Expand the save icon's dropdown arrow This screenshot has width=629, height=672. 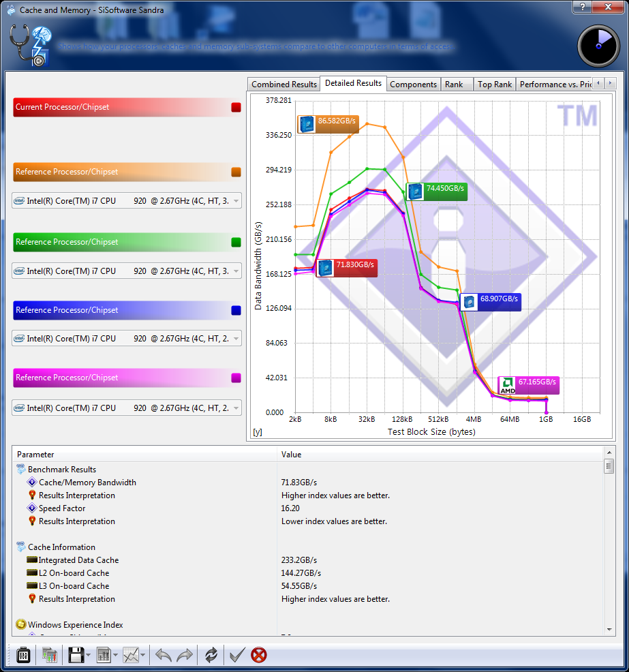tap(89, 655)
